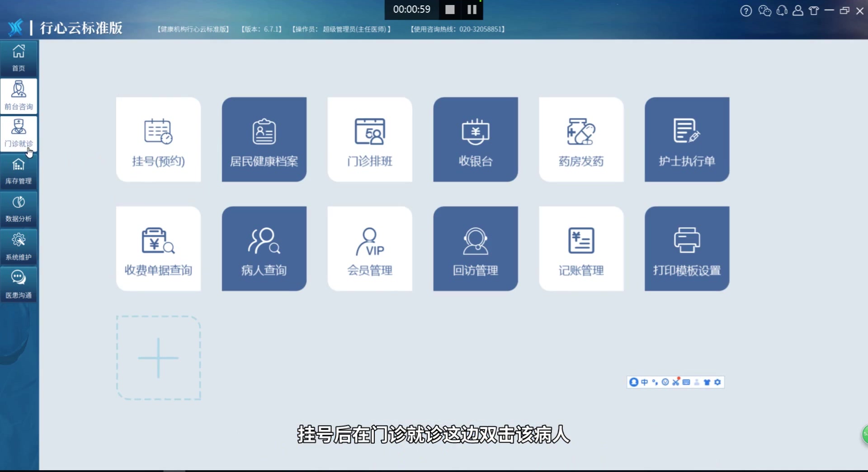Restore down the application window
The height and width of the screenshot is (472, 868).
coord(844,10)
